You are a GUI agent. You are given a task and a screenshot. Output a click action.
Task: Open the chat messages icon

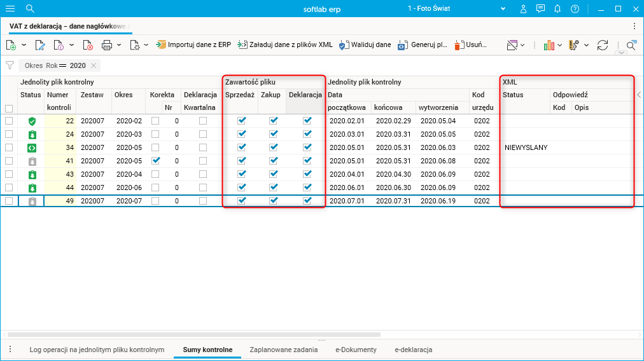pyautogui.click(x=540, y=9)
